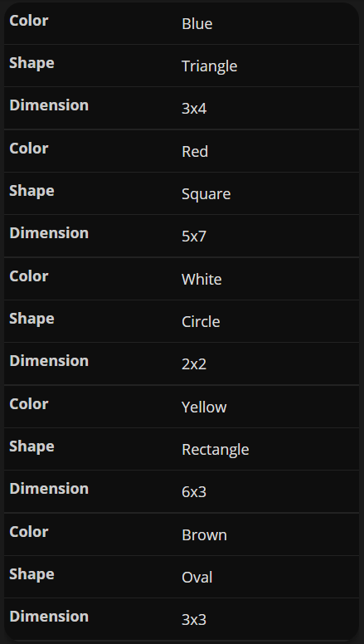Click the Dimension label beside 2x2
Screen dimensions: 364x644
click(x=49, y=361)
